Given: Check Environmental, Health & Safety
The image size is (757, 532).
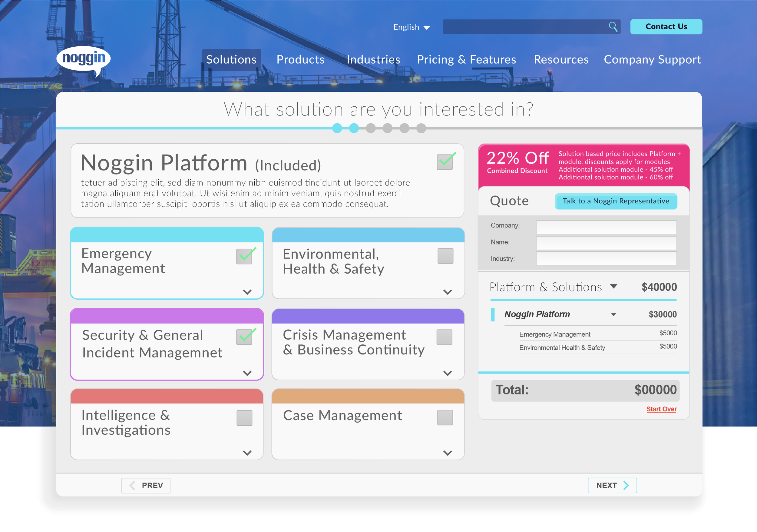Looking at the screenshot, I should pyautogui.click(x=445, y=256).
